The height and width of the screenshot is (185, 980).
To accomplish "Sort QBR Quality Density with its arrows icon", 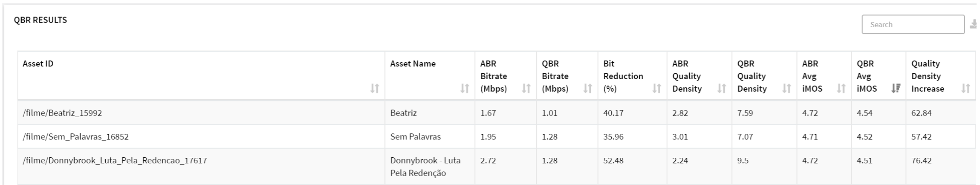I will click(787, 88).
